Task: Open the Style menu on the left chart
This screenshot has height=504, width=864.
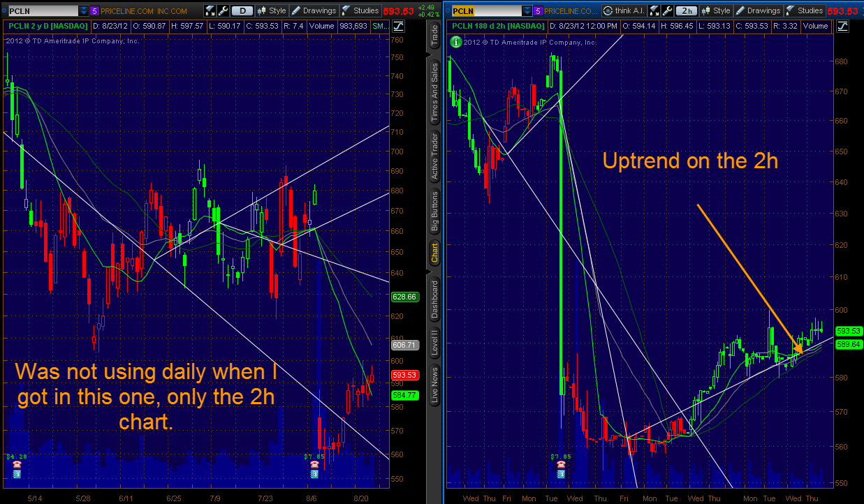Action: (x=272, y=10)
